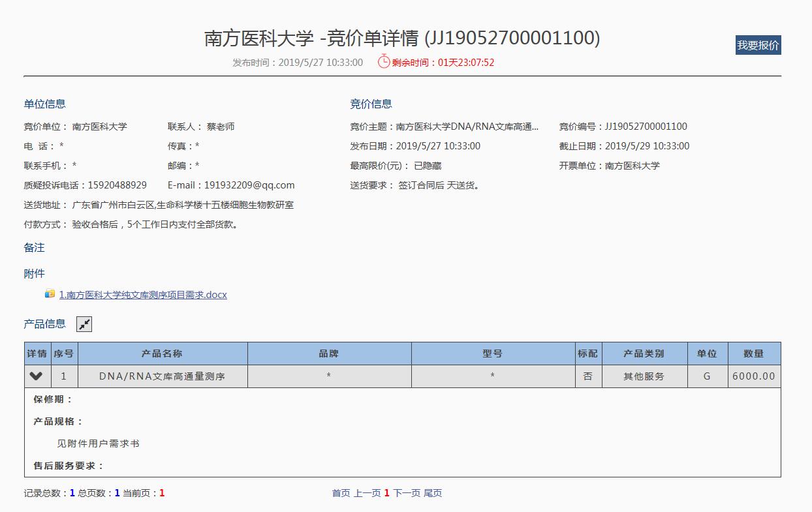The image size is (812, 512).
Task: Jump to 尾页 in pagination
Action: (433, 493)
